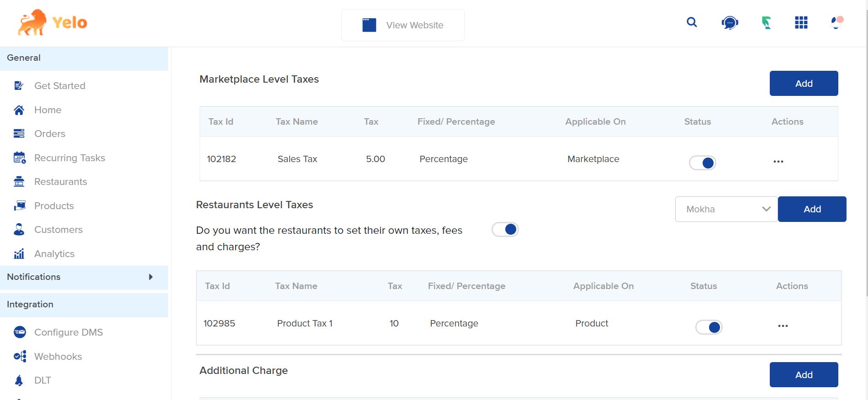The width and height of the screenshot is (868, 400).
Task: Open Recurring Tasks from sidebar
Action: pos(69,158)
